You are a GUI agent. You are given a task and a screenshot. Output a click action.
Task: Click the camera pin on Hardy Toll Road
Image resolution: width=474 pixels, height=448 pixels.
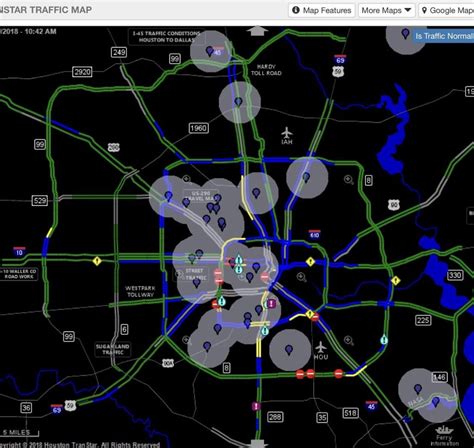pyautogui.click(x=238, y=101)
